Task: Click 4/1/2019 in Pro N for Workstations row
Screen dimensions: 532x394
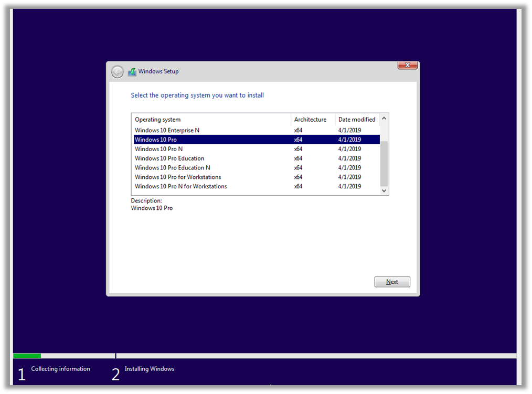Action: point(349,186)
